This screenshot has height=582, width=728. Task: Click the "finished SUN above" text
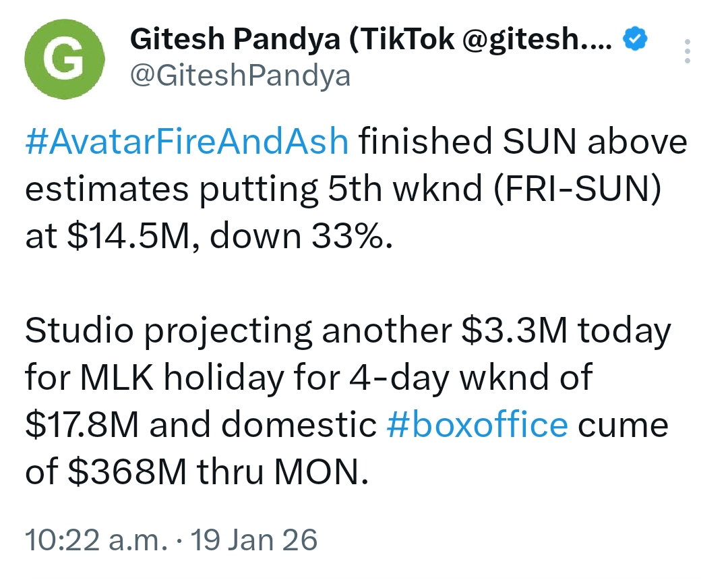[x=522, y=143]
